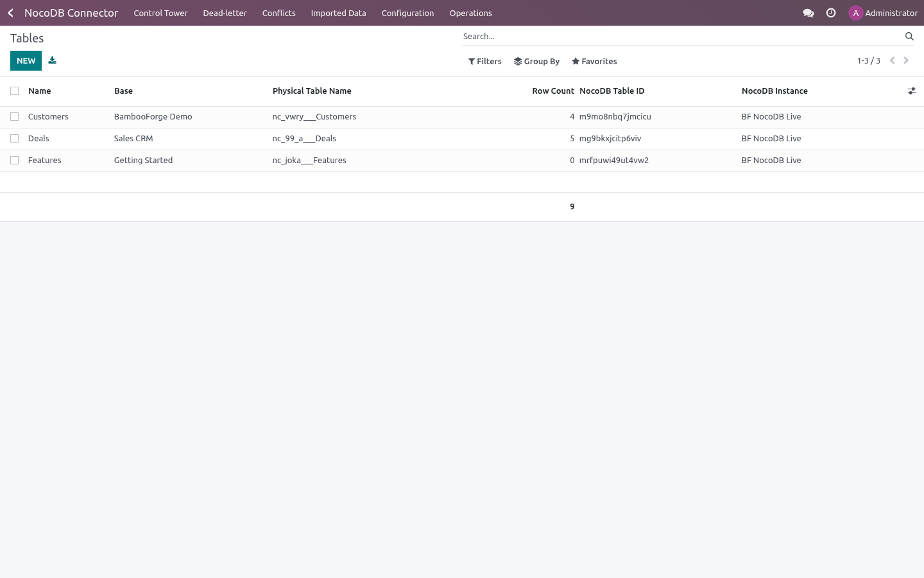This screenshot has width=924, height=578.
Task: Open the Favorites dropdown
Action: coord(594,62)
